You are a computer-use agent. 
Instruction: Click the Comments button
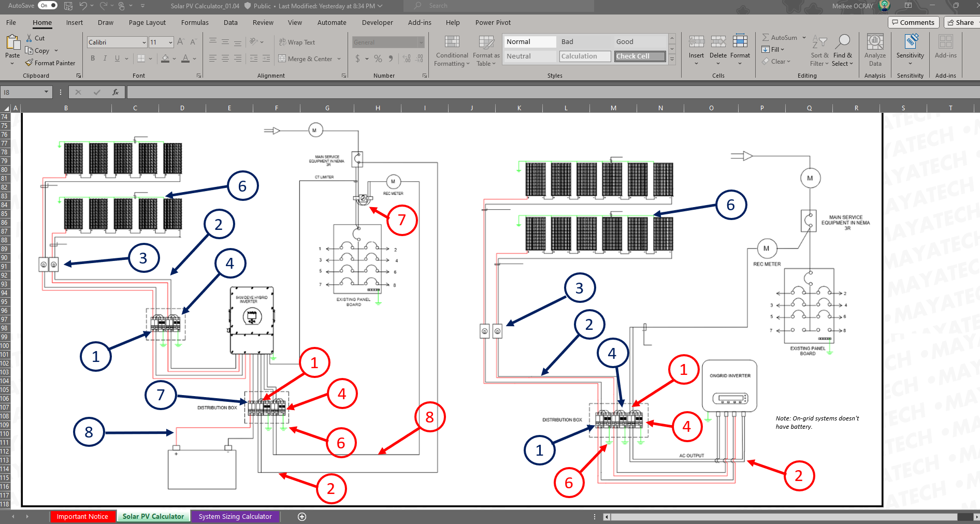point(913,22)
